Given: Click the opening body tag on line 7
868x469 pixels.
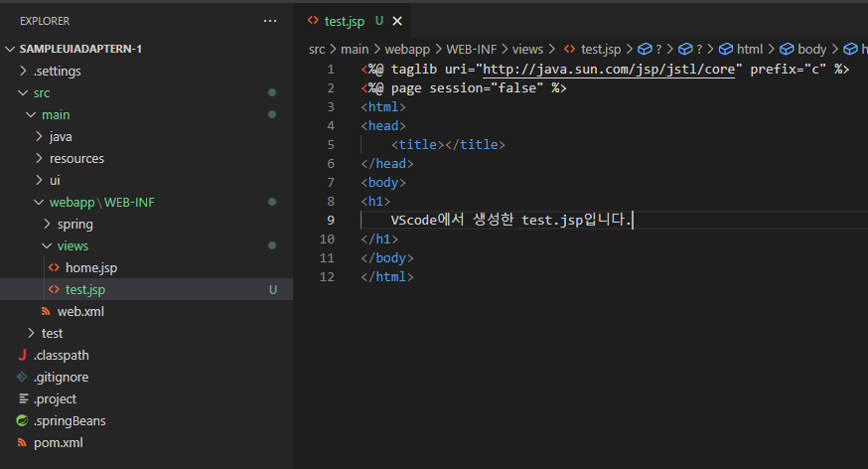Looking at the screenshot, I should point(383,183).
